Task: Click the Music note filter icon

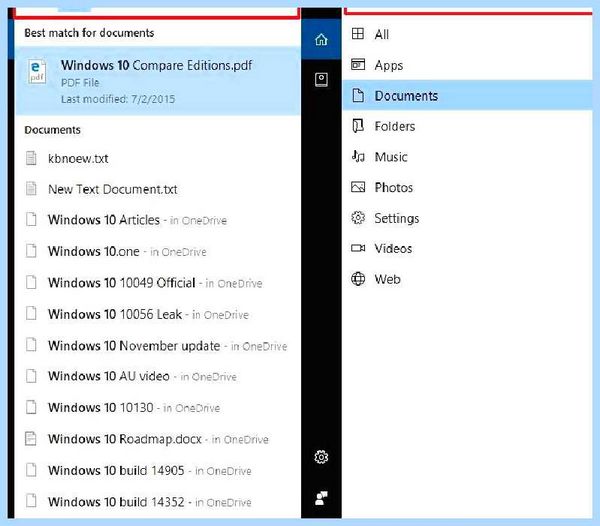Action: (x=358, y=156)
